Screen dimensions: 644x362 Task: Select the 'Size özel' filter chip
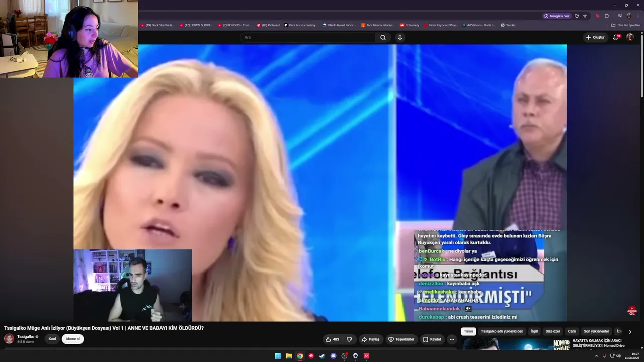click(553, 332)
